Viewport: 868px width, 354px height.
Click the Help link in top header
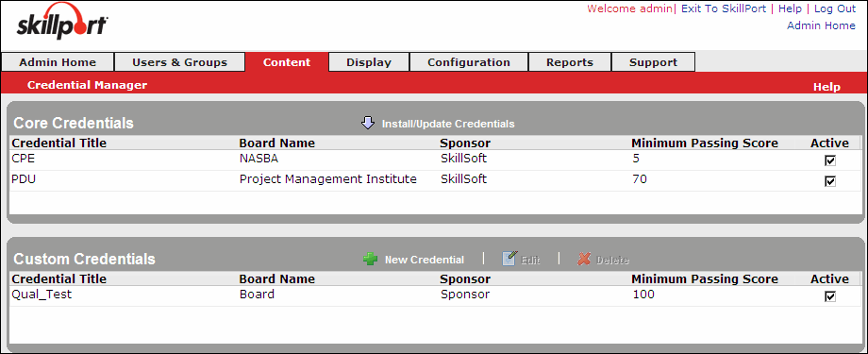[x=790, y=8]
